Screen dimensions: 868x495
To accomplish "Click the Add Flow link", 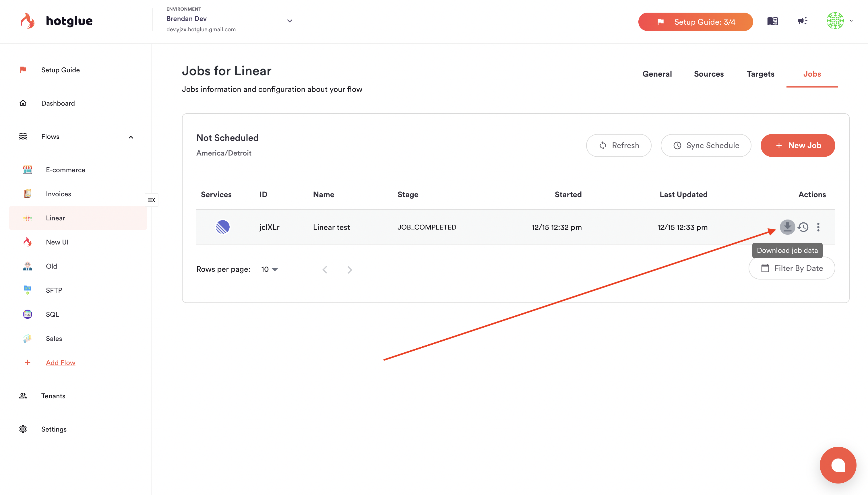I will coord(61,363).
